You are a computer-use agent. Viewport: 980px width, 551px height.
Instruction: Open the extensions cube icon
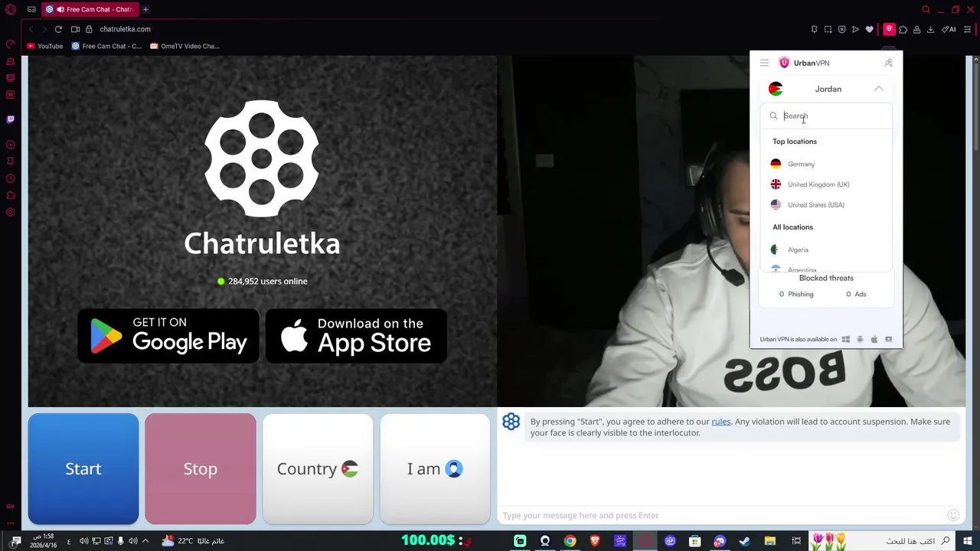pos(903,29)
